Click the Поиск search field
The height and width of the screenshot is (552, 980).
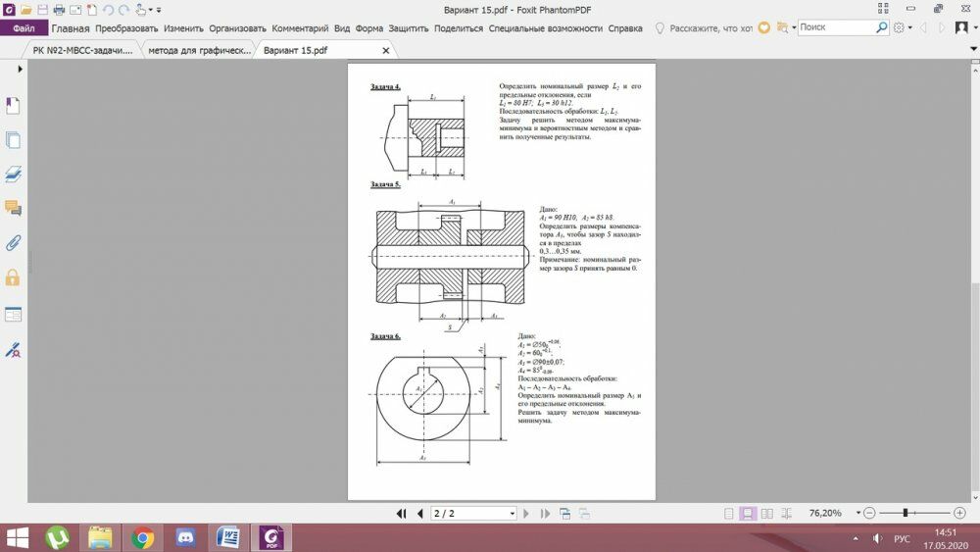coord(837,27)
